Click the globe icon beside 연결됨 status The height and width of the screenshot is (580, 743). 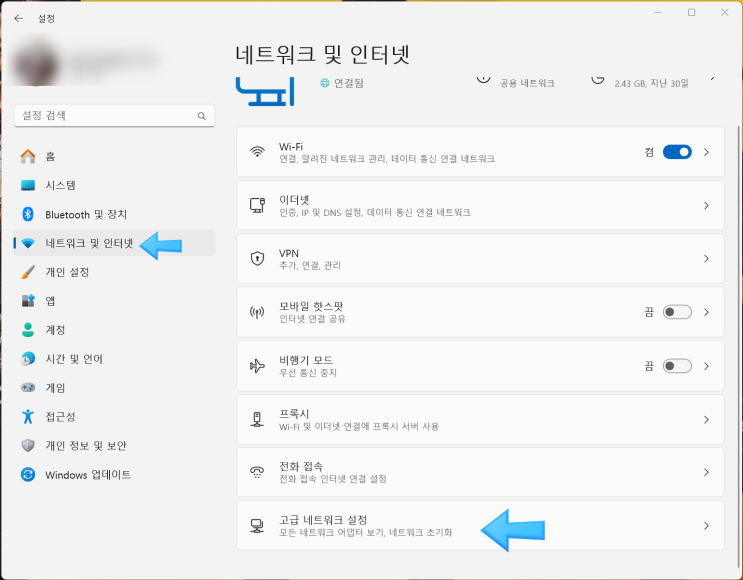click(x=325, y=83)
